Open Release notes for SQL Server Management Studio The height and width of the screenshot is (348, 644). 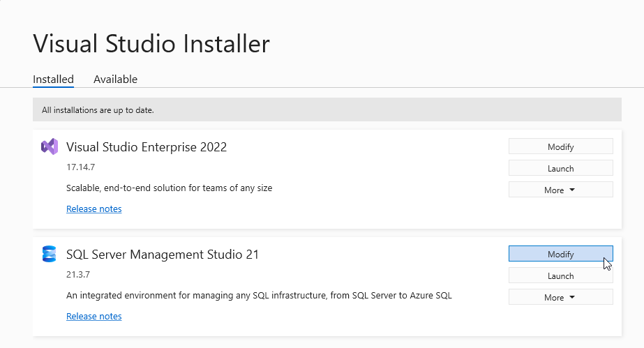point(93,317)
